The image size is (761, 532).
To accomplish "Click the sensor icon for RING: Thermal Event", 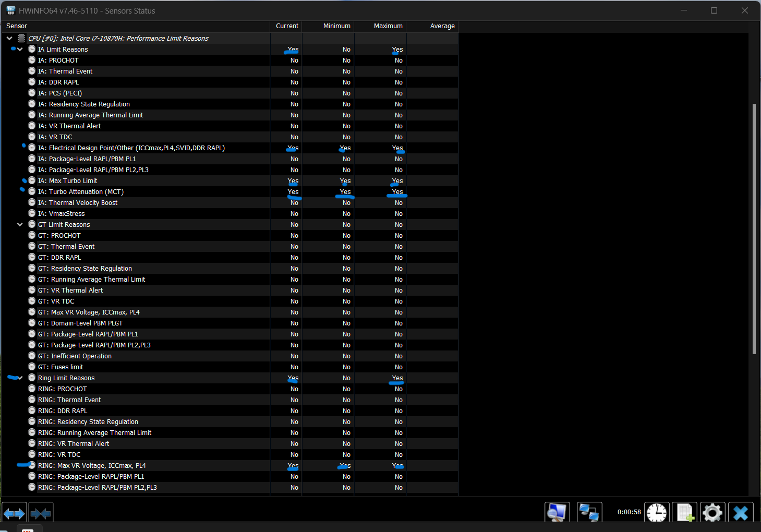I will tap(32, 400).
